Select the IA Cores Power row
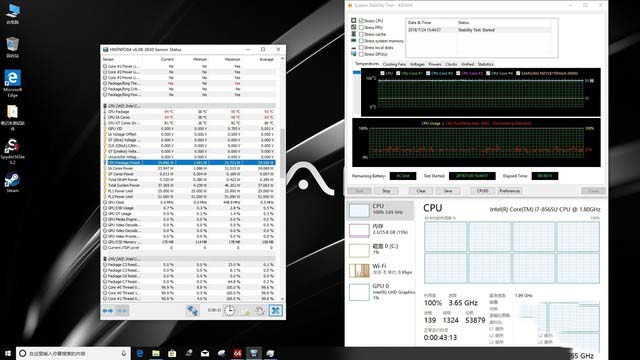The width and height of the screenshot is (640, 360). pyautogui.click(x=189, y=168)
